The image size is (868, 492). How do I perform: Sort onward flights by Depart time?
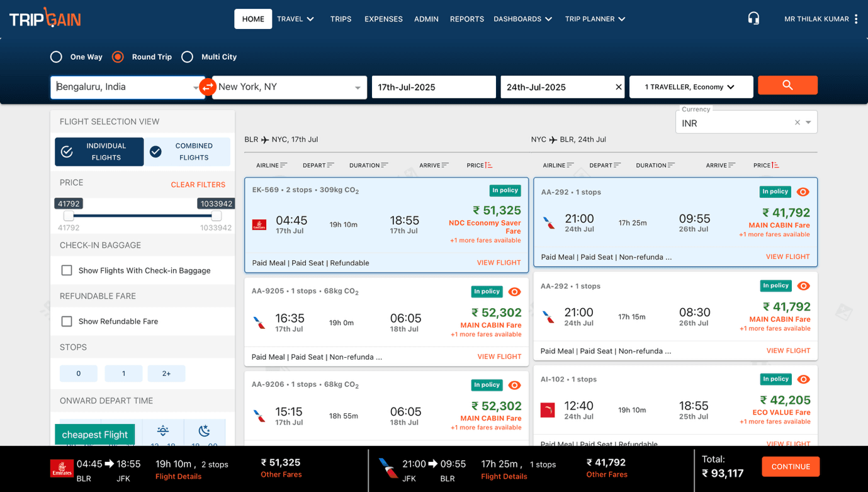tap(318, 165)
